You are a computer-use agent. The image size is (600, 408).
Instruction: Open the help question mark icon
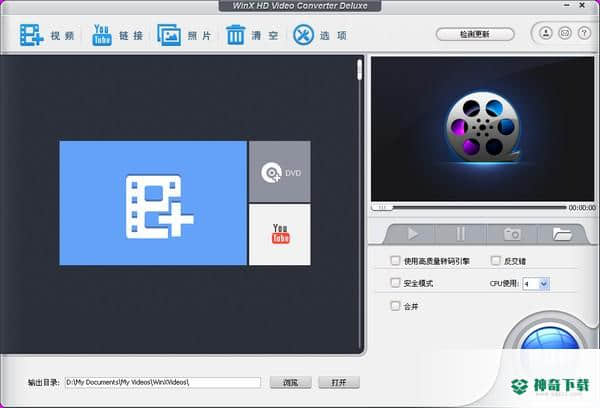click(x=584, y=33)
